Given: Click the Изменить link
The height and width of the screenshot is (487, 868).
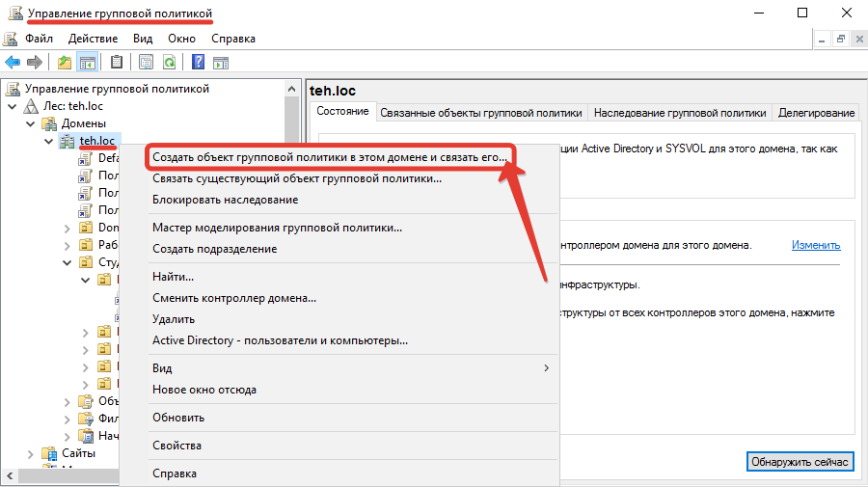Looking at the screenshot, I should pyautogui.click(x=816, y=245).
